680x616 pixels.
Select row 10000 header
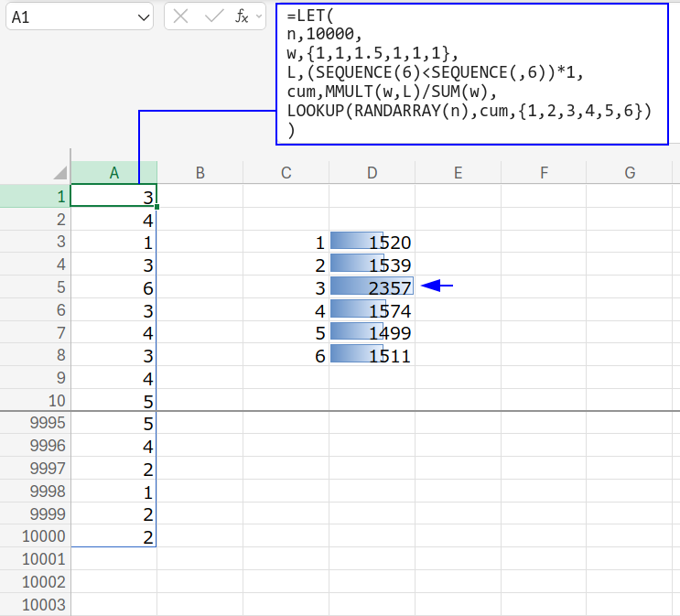click(35, 536)
